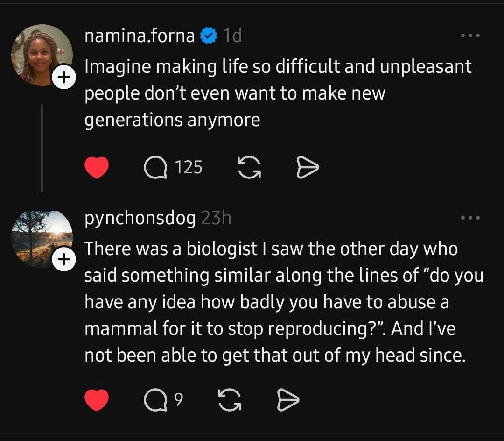Click the blue verified badge beside namina.forna
The width and height of the screenshot is (504, 441).
pyautogui.click(x=208, y=36)
